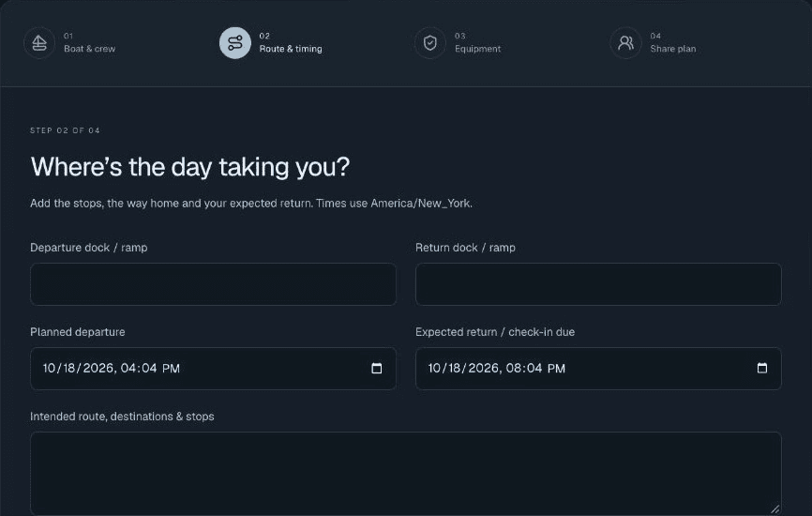Click the shield icon for Equipment step
This screenshot has width=812, height=516.
[430, 43]
